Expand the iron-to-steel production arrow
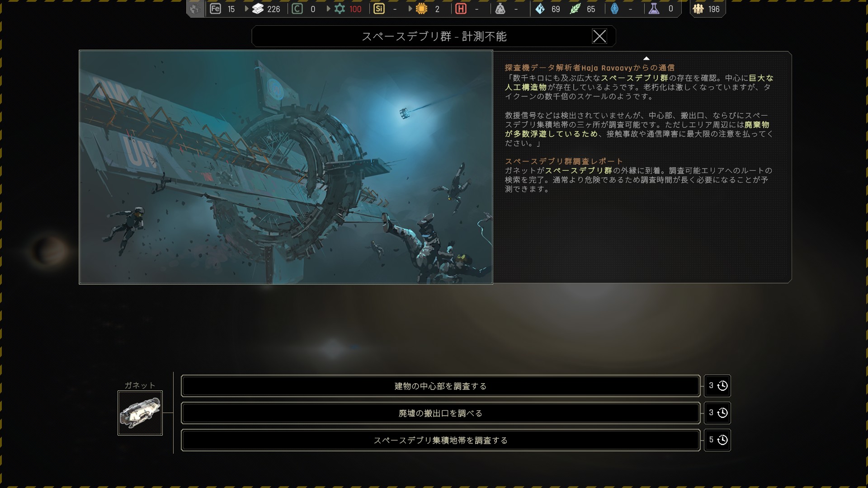 (246, 9)
